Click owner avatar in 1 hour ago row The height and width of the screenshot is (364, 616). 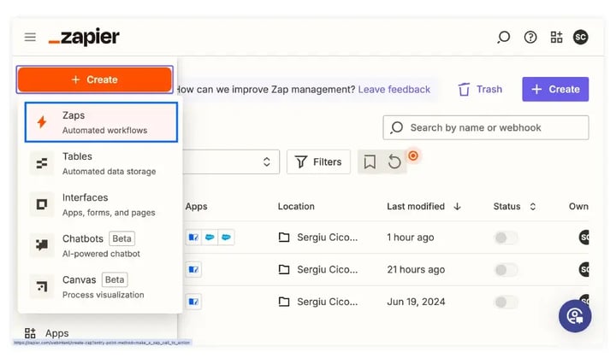click(584, 238)
